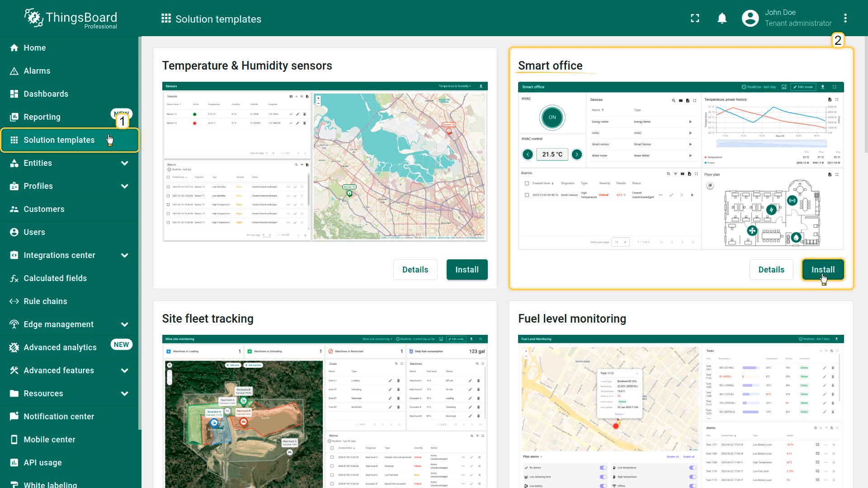Open Alarms from the sidebar
The image size is (868, 488).
37,71
